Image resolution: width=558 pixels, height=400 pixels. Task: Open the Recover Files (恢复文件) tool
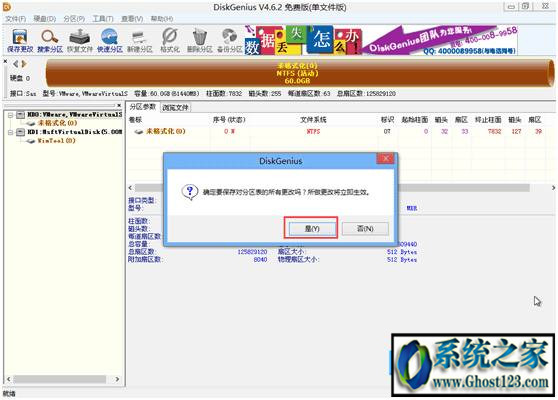point(80,41)
